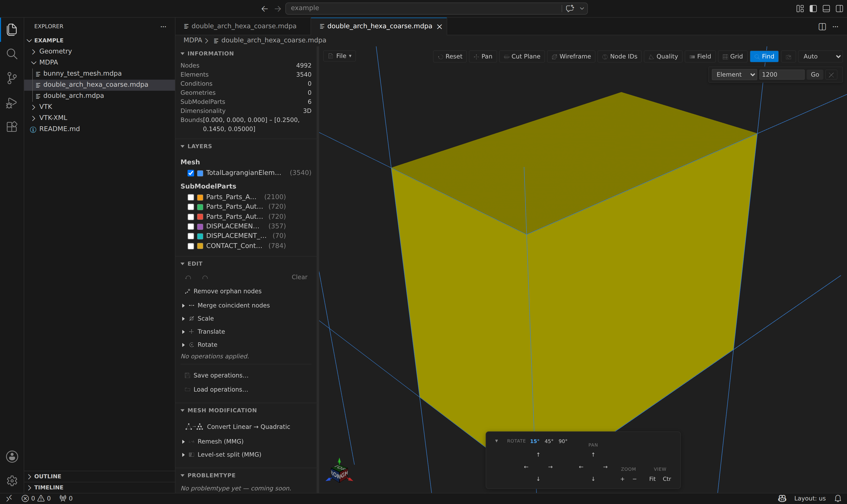The width and height of the screenshot is (847, 504).
Task: Click the Explorer more actions ellipsis
Action: 163,26
